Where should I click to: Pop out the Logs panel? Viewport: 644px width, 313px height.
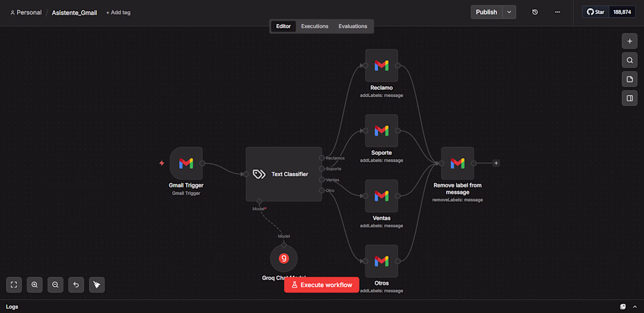[623, 307]
